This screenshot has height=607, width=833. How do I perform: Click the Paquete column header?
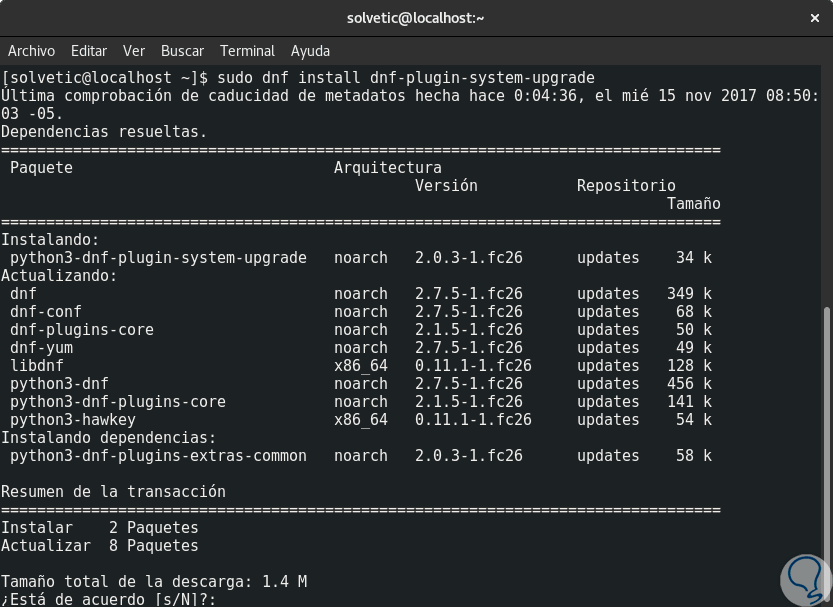[x=41, y=168]
